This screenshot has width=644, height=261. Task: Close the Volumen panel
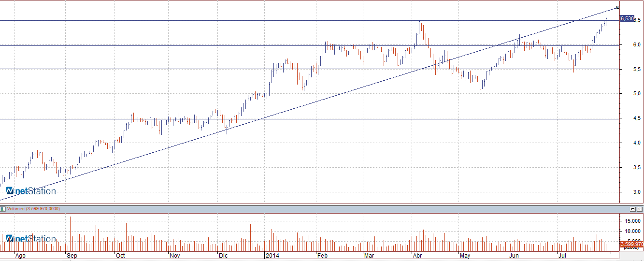point(640,209)
